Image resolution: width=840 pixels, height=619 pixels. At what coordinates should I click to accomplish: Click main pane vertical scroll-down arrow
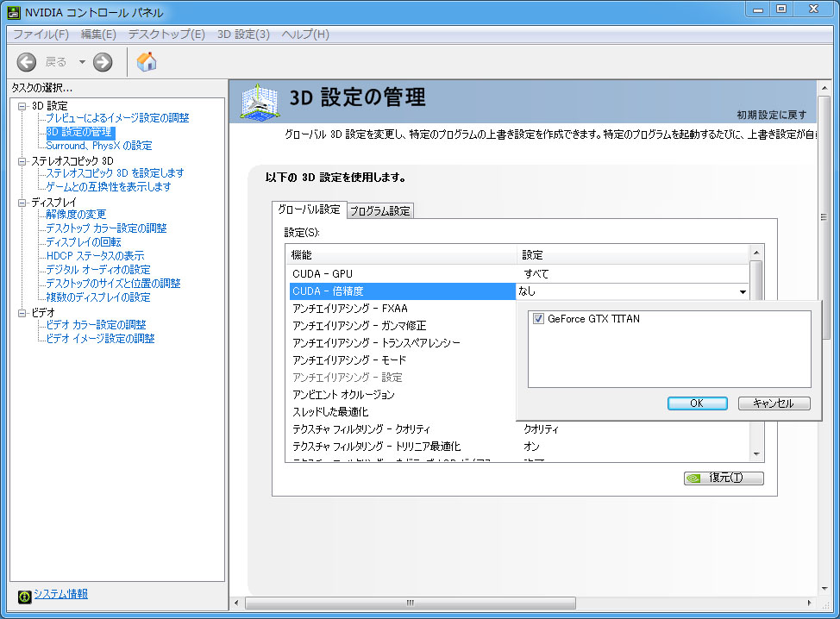pyautogui.click(x=824, y=589)
